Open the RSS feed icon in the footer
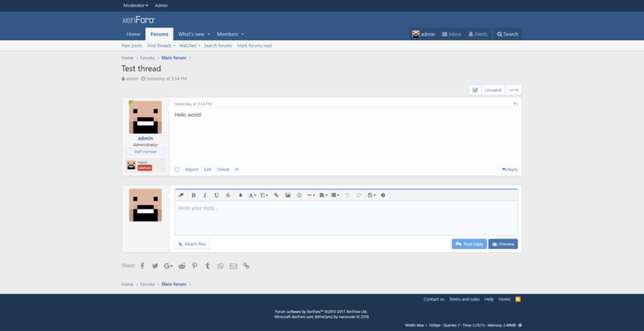This screenshot has height=331, width=644. tap(518, 299)
